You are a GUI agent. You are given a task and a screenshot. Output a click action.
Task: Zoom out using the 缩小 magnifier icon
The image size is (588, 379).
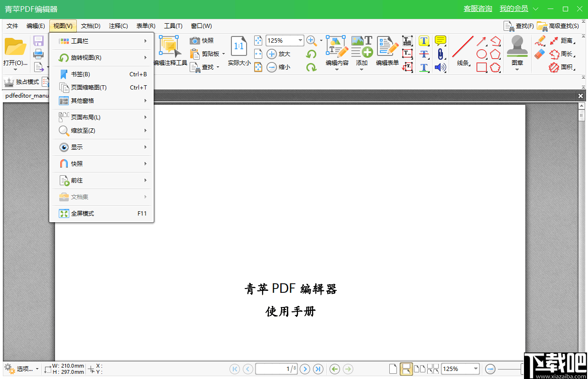(x=279, y=67)
